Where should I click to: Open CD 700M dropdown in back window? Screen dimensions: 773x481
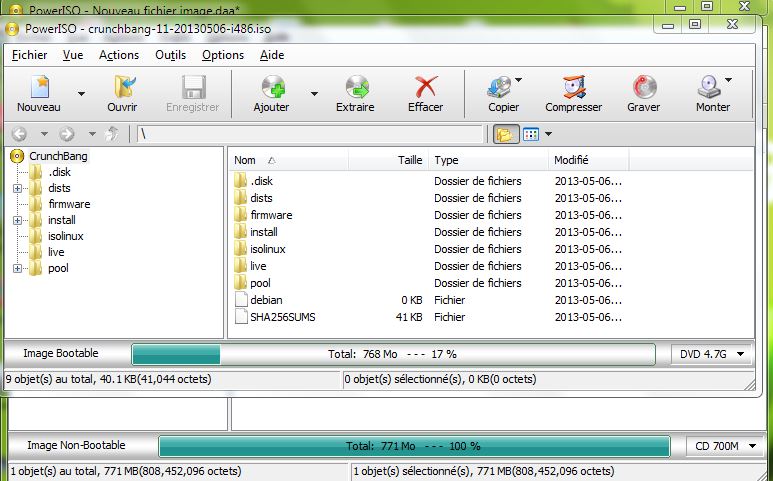click(x=724, y=447)
